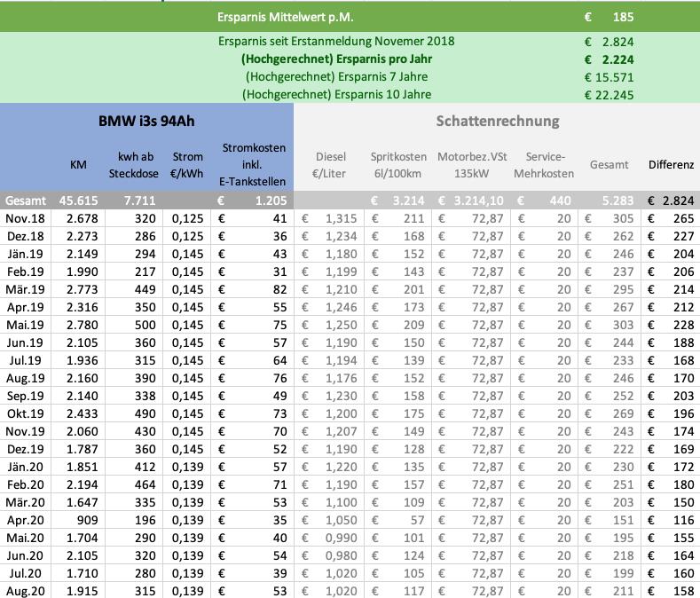Click the 1.990 km cell in Feb.19
The image size is (700, 598).
coord(83,271)
